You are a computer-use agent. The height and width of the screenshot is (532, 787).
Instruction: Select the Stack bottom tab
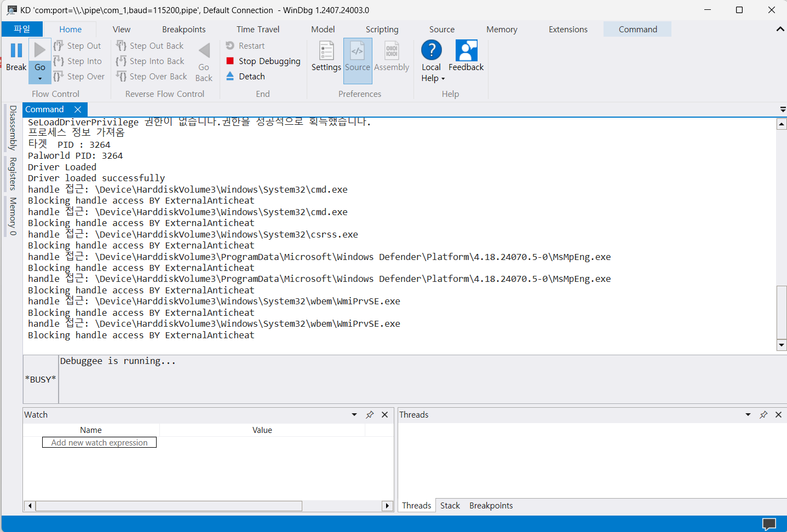pyautogui.click(x=450, y=506)
